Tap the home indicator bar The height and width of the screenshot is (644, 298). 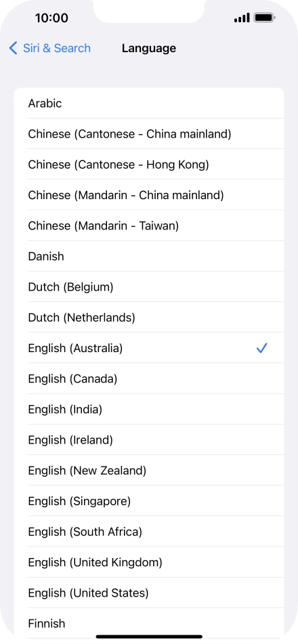pyautogui.click(x=149, y=637)
